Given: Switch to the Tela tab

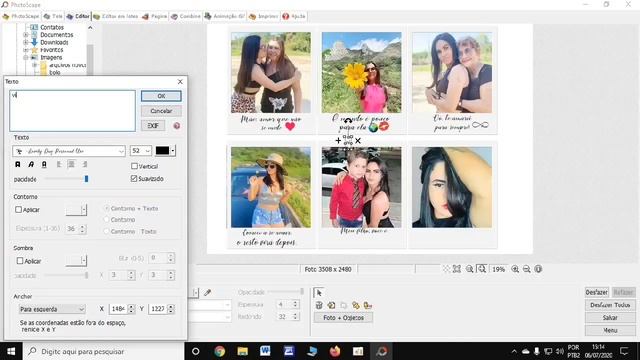Looking at the screenshot, I should (53, 16).
